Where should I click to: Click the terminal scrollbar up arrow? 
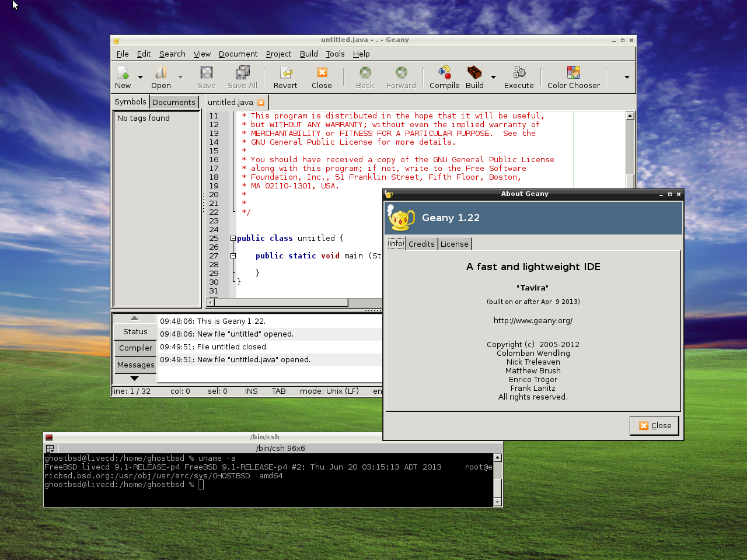(497, 458)
